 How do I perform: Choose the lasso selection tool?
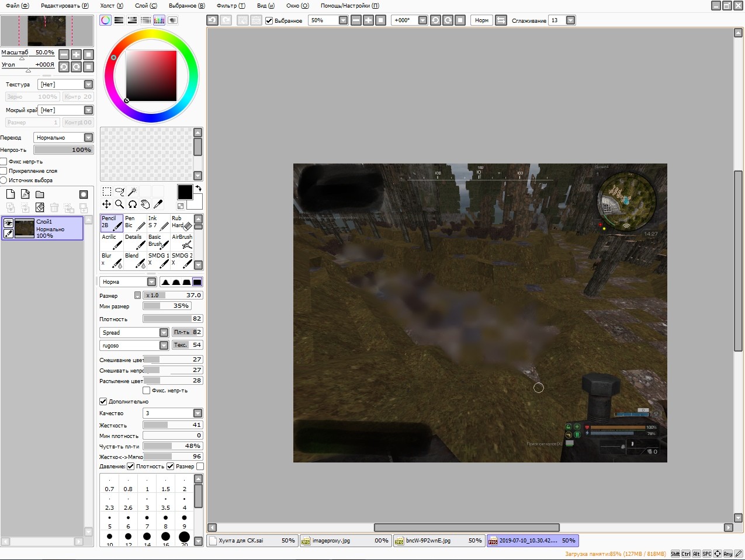pyautogui.click(x=119, y=192)
